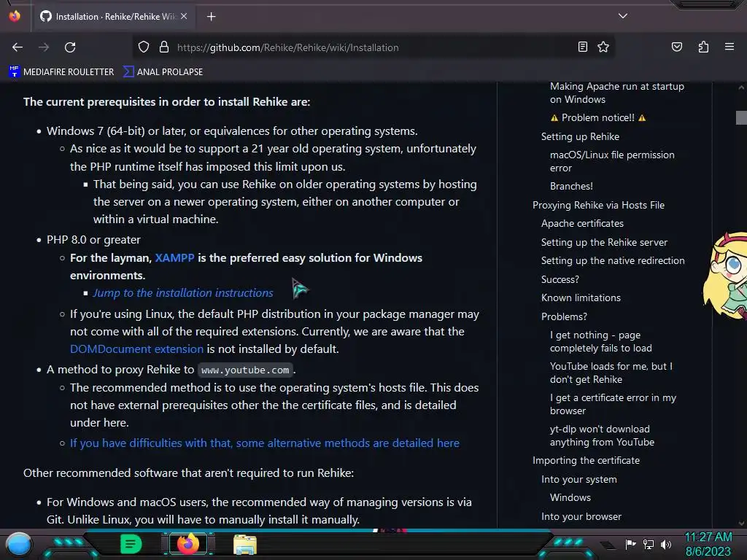The image size is (747, 560).
Task: Go to yt-dlp won't download entry
Action: pos(602,436)
